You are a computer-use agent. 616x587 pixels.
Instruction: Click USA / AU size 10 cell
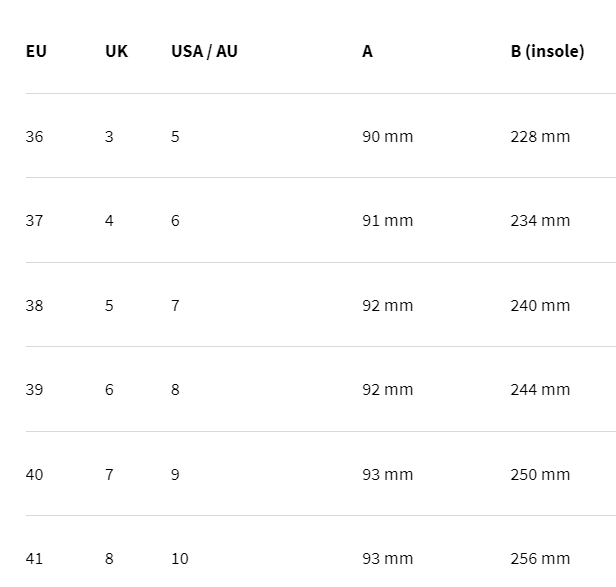(180, 559)
